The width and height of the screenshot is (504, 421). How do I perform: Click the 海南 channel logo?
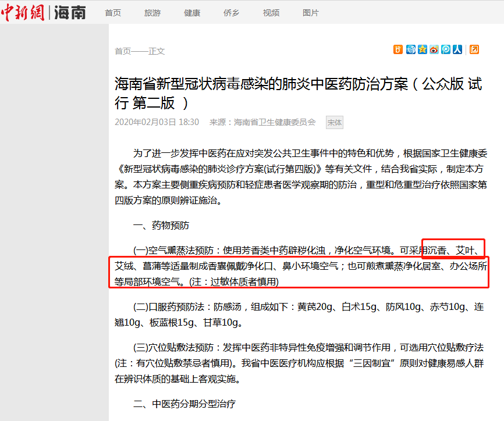(x=70, y=13)
